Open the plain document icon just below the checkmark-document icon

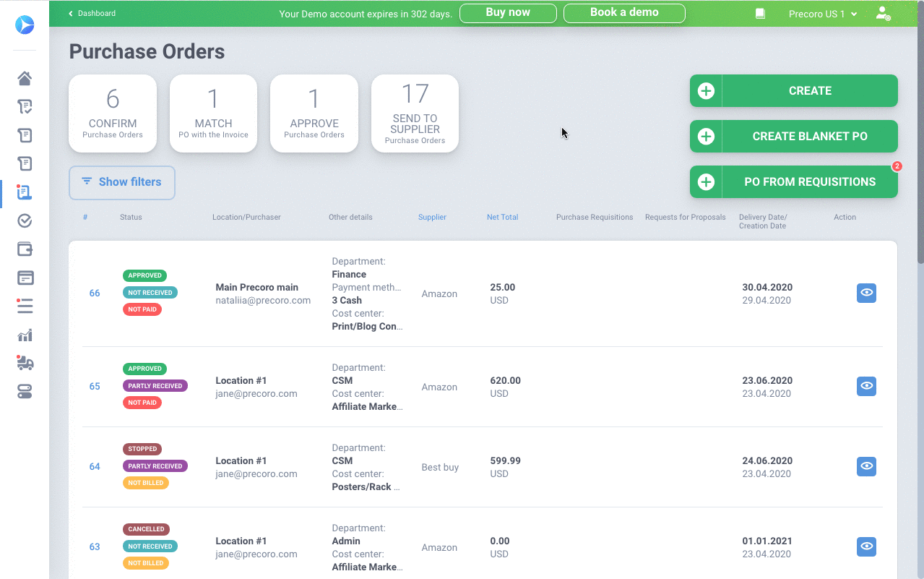click(25, 135)
